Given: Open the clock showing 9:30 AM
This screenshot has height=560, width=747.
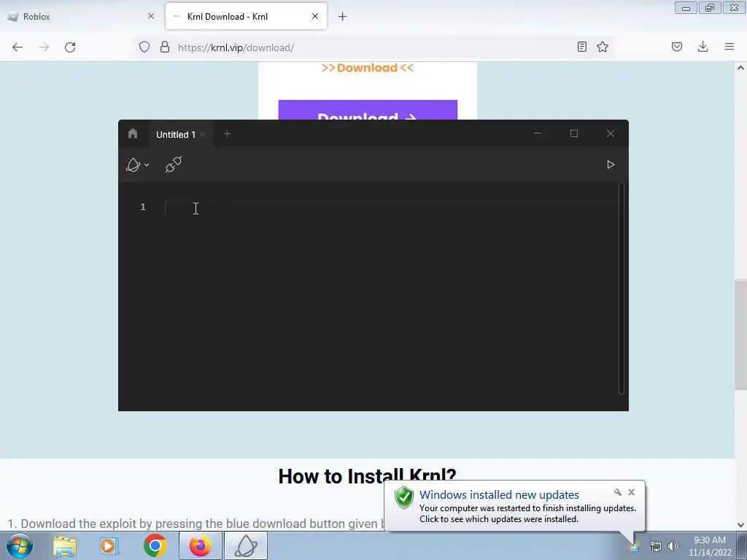Looking at the screenshot, I should coord(710,546).
